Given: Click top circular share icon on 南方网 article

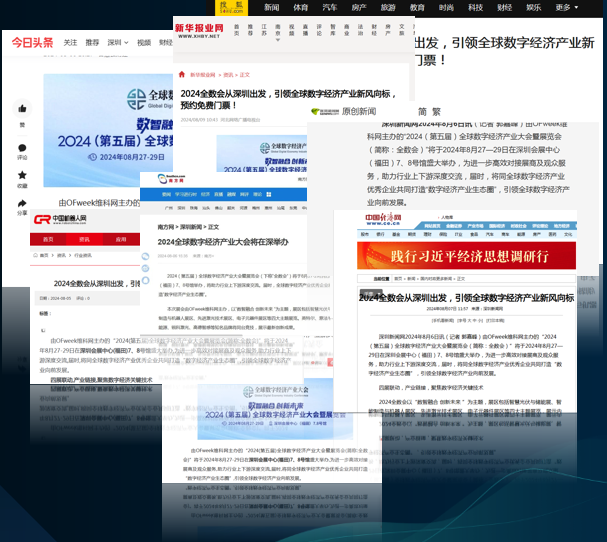Looking at the screenshot, I should [x=146, y=256].
